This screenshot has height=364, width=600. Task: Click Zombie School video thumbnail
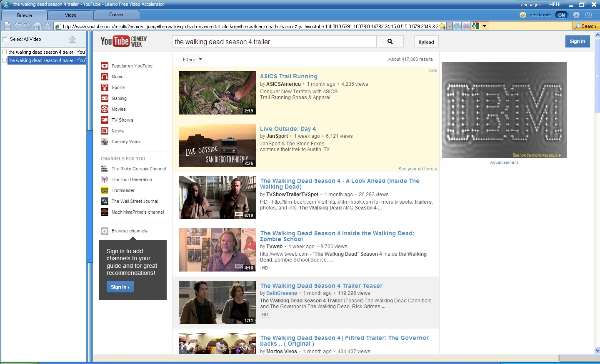[x=217, y=250]
